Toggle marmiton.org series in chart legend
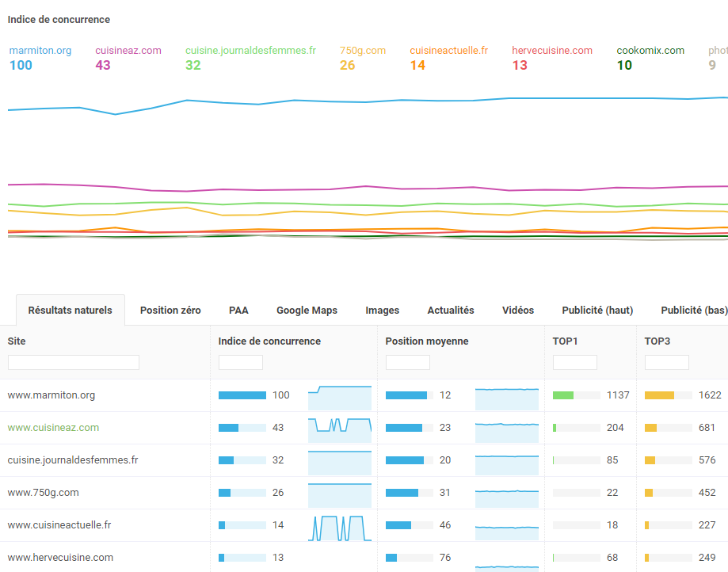 40,51
